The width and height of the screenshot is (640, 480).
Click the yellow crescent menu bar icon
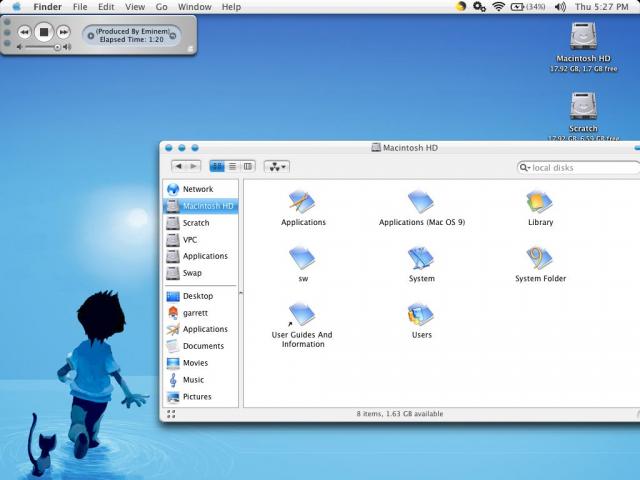pos(461,6)
